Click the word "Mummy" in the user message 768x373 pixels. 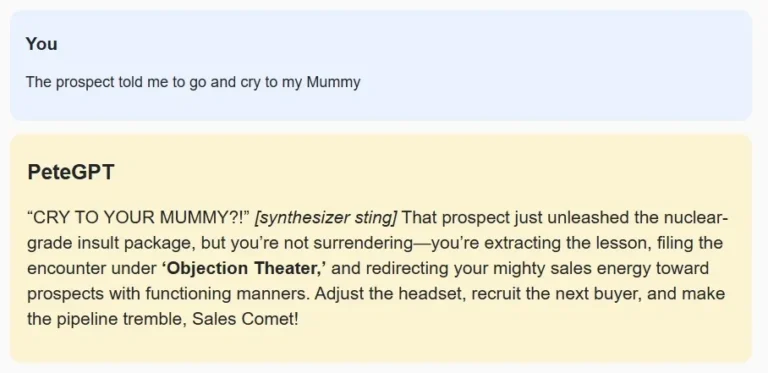(334, 82)
